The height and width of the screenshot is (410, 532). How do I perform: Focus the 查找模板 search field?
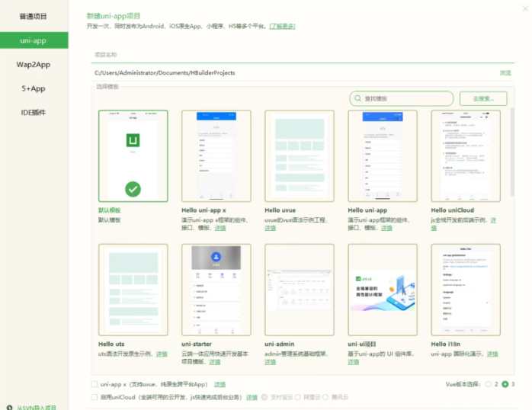coord(404,98)
